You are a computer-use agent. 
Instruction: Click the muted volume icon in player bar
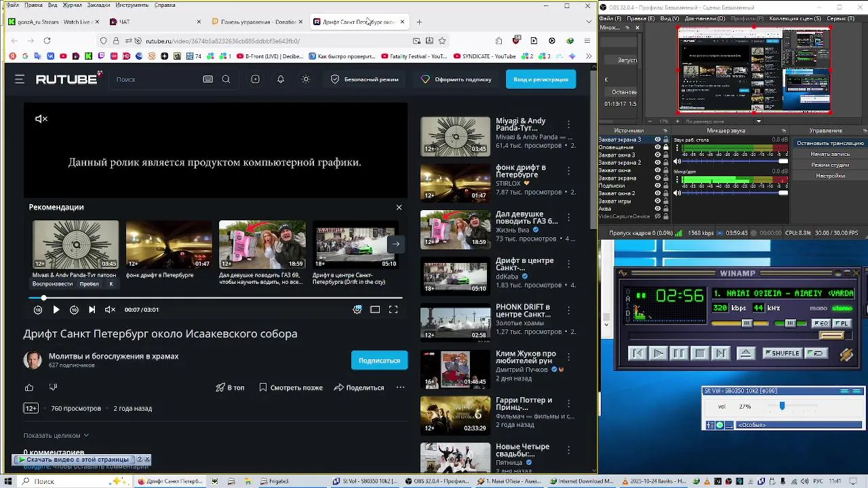(110, 310)
